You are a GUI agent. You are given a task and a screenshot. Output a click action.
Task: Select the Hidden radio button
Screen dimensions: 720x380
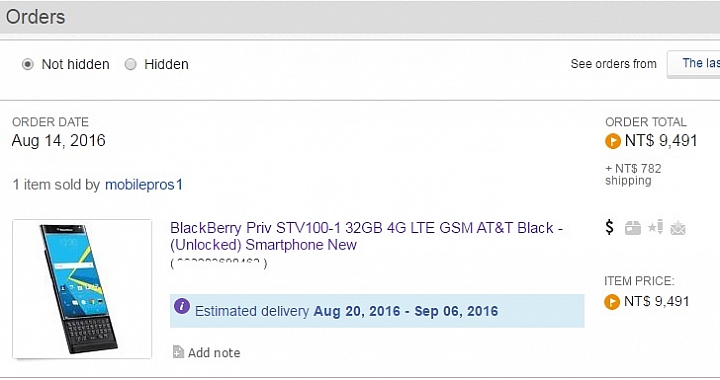pos(130,64)
